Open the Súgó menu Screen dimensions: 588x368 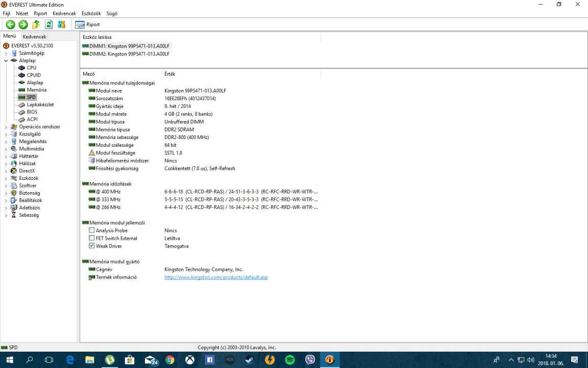(112, 13)
